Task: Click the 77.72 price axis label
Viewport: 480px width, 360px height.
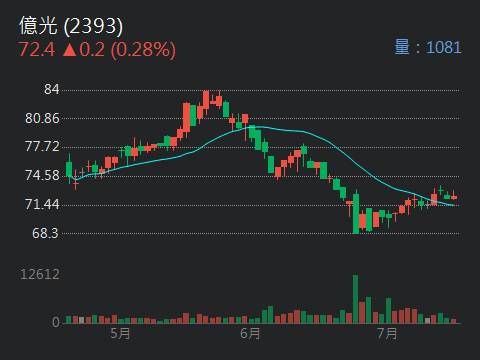Action: pos(42,147)
